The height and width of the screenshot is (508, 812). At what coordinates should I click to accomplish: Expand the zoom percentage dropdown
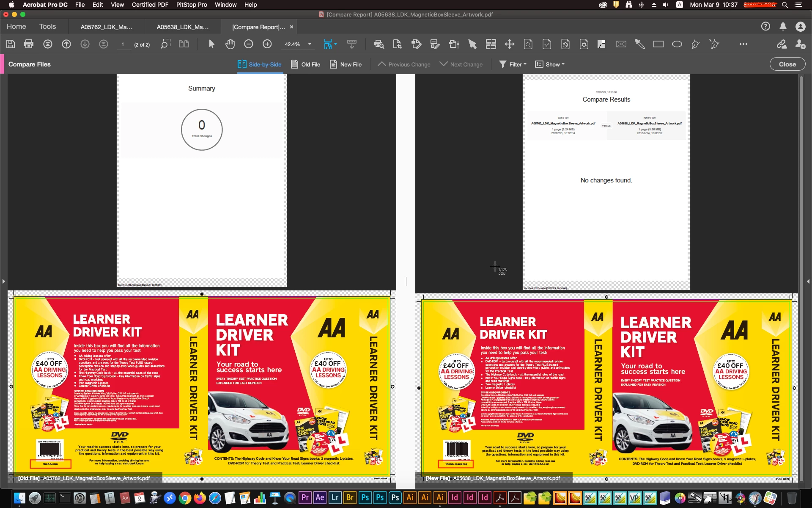[310, 44]
